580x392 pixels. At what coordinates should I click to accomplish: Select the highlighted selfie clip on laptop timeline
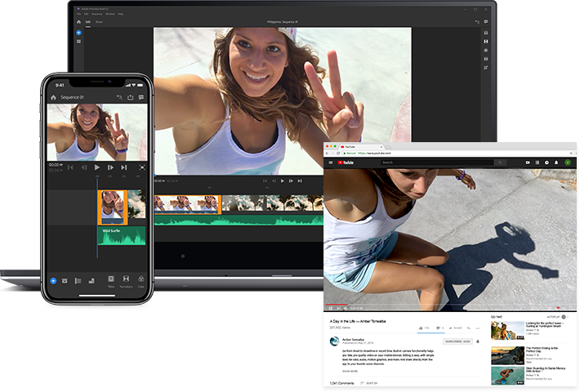pos(188,204)
